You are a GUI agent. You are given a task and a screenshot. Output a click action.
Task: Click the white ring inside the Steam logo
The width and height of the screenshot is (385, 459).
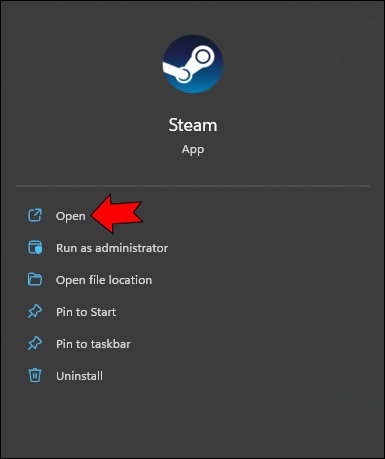coord(202,57)
